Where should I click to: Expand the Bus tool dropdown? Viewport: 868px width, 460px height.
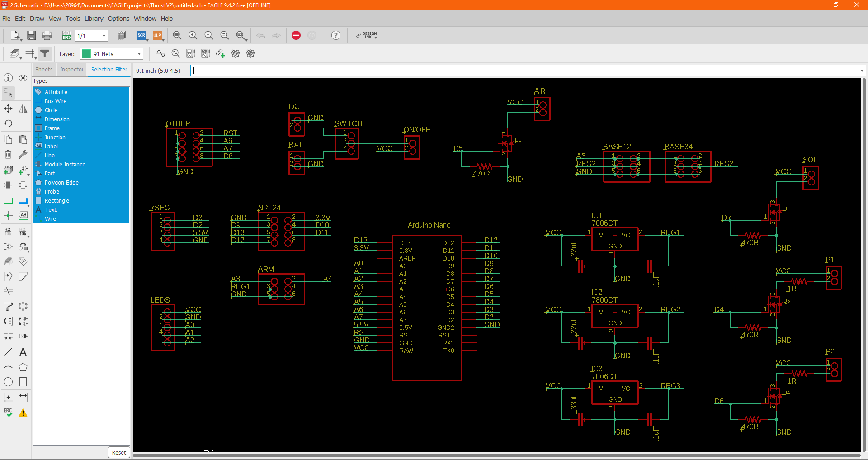28,205
